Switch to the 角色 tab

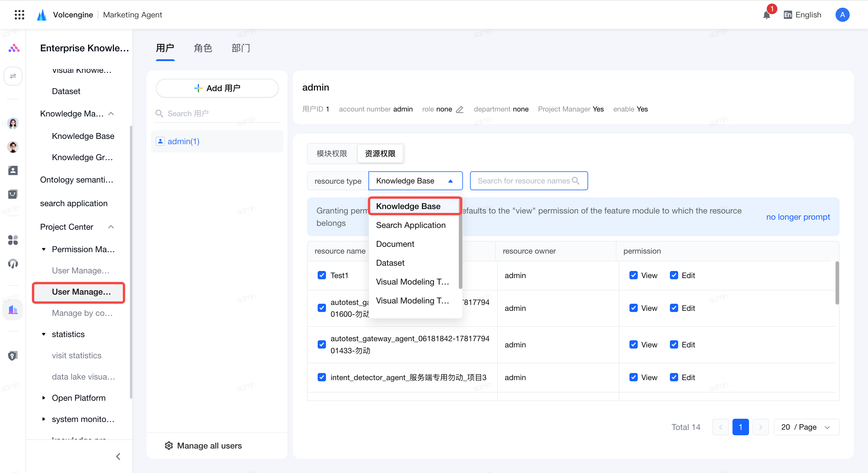point(203,48)
